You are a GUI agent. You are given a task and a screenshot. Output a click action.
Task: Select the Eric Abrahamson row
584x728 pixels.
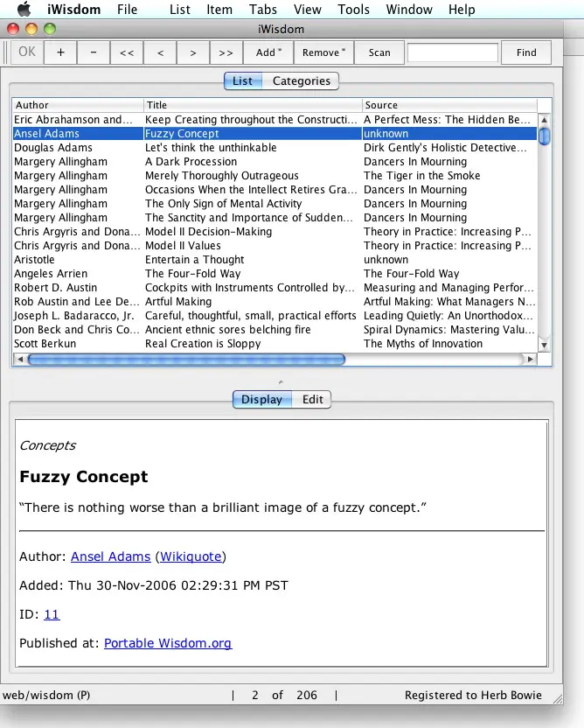[x=275, y=119]
